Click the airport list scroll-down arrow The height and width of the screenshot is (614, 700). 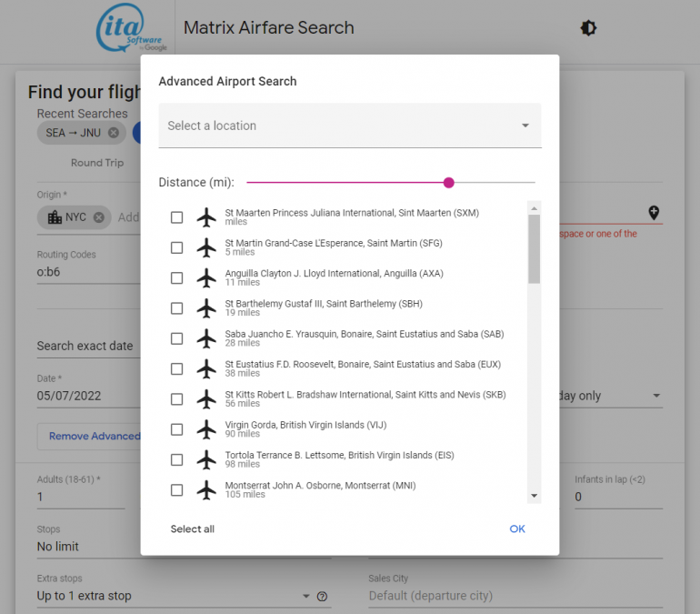(x=535, y=496)
